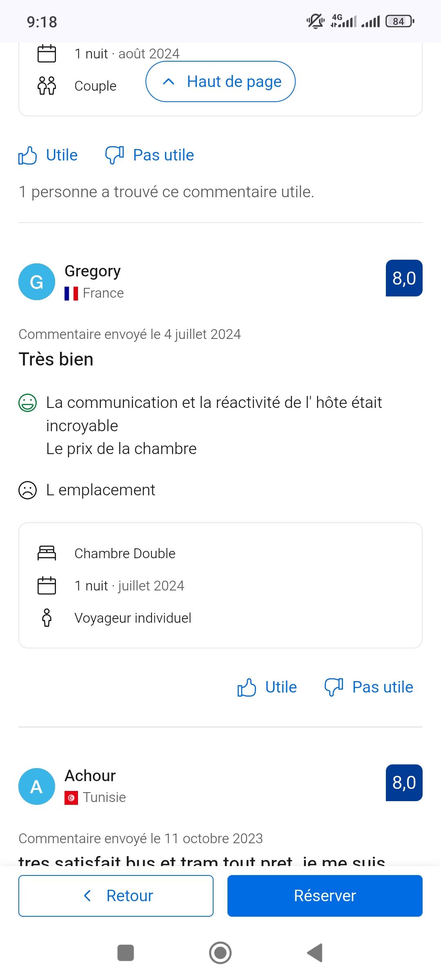Tap the top review's thumbs-up icon
Screen dimensions: 441x980
pos(28,156)
